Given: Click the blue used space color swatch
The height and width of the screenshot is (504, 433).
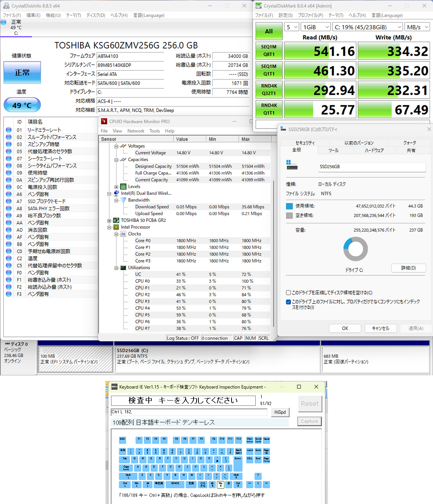Looking at the screenshot, I should (x=289, y=206).
